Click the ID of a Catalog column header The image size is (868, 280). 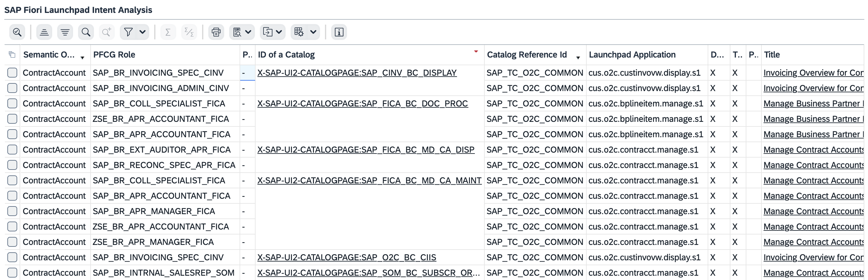[369, 54]
